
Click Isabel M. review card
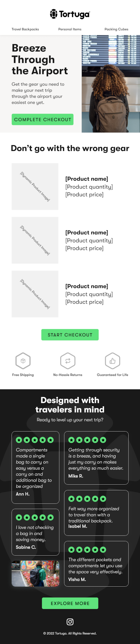pos(96,513)
